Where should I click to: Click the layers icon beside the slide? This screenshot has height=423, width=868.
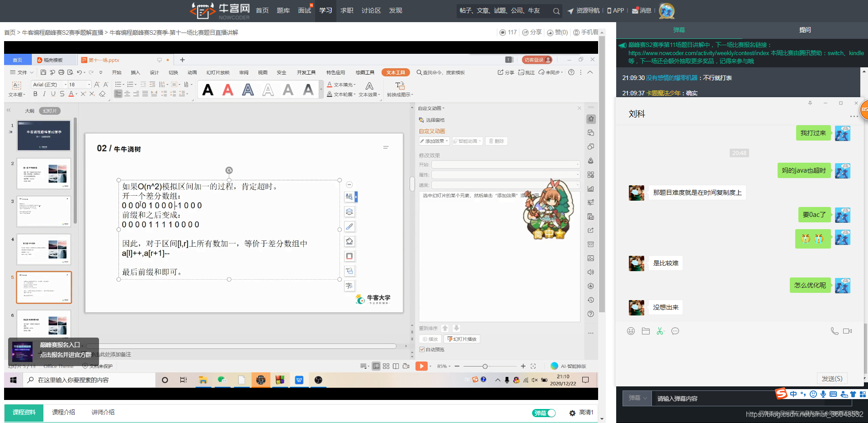pyautogui.click(x=349, y=211)
